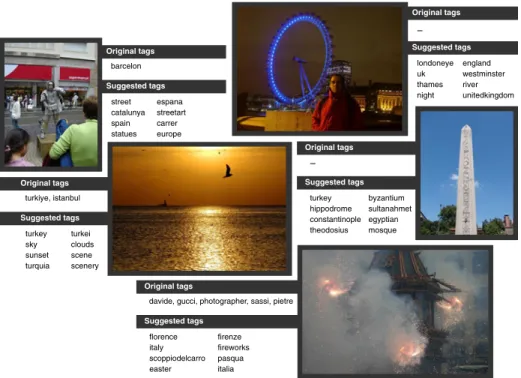The width and height of the screenshot is (521, 378).
Task: Click the 'turkiye, istanbul' original tags
Action: pyautogui.click(x=53, y=198)
